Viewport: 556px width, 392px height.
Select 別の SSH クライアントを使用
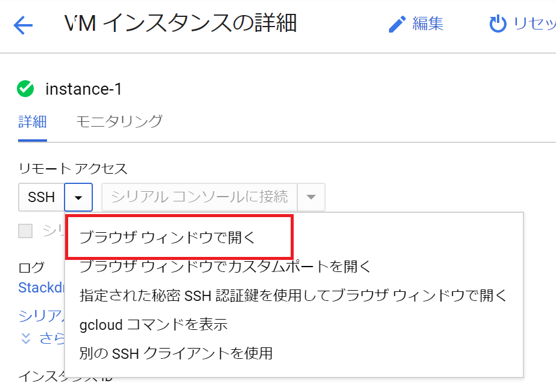pyautogui.click(x=176, y=353)
